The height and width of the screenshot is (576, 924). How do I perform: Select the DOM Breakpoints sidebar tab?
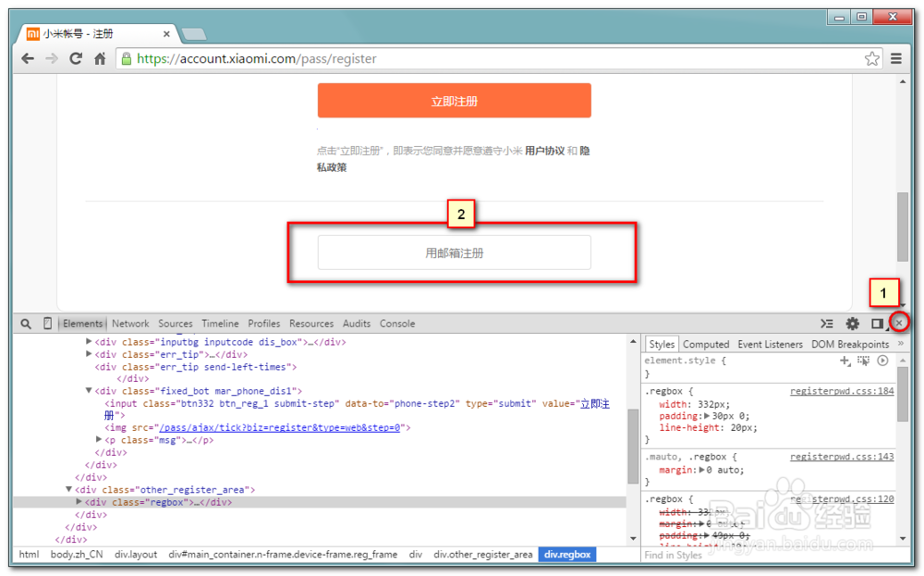pos(850,344)
